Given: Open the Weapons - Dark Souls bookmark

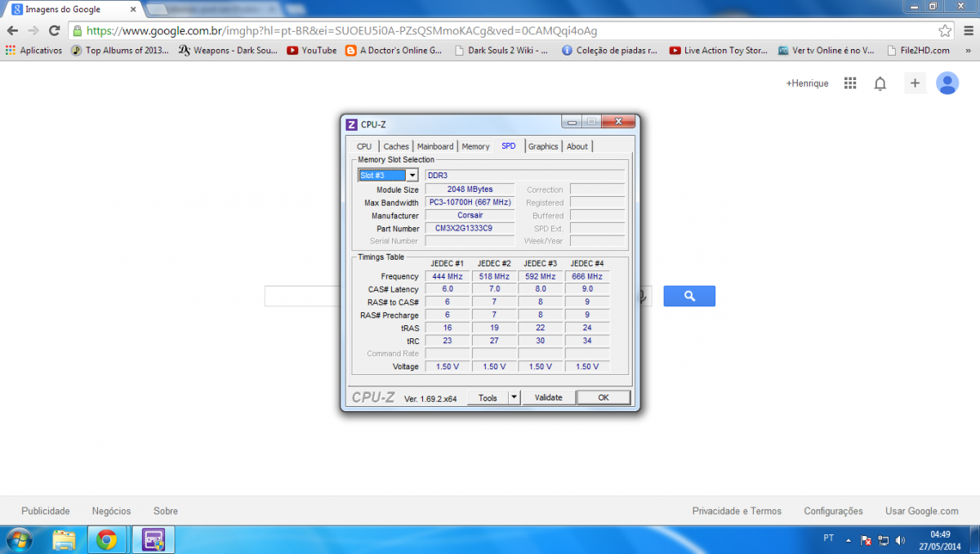Looking at the screenshot, I should pyautogui.click(x=229, y=50).
